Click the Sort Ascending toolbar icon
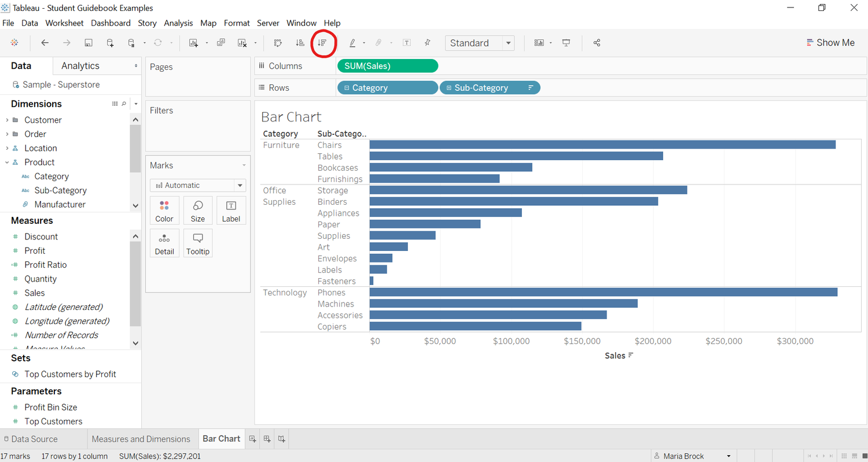 [299, 42]
